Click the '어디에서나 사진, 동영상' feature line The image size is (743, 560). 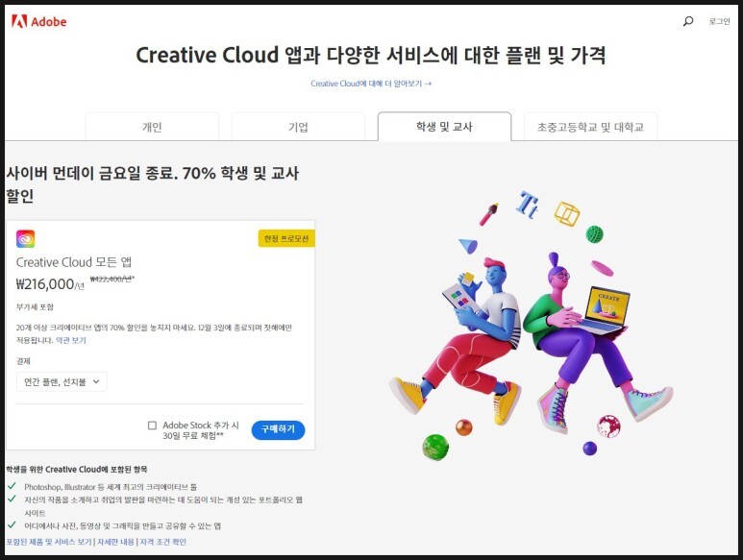pyautogui.click(x=122, y=525)
